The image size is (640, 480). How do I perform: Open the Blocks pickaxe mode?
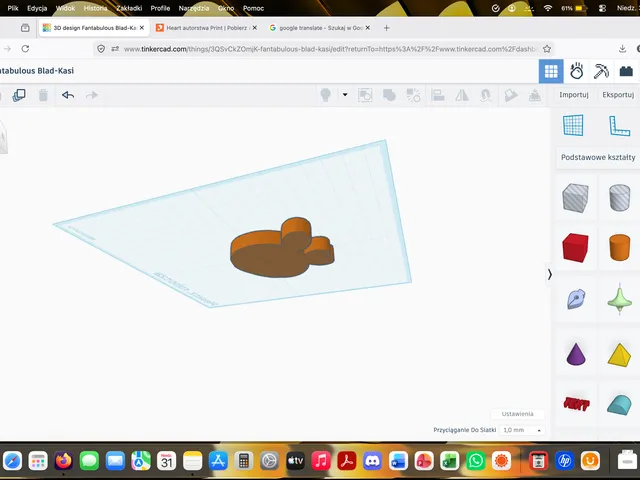601,71
